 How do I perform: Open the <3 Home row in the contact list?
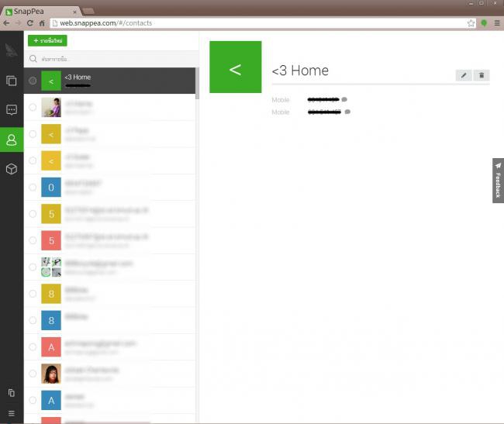109,81
